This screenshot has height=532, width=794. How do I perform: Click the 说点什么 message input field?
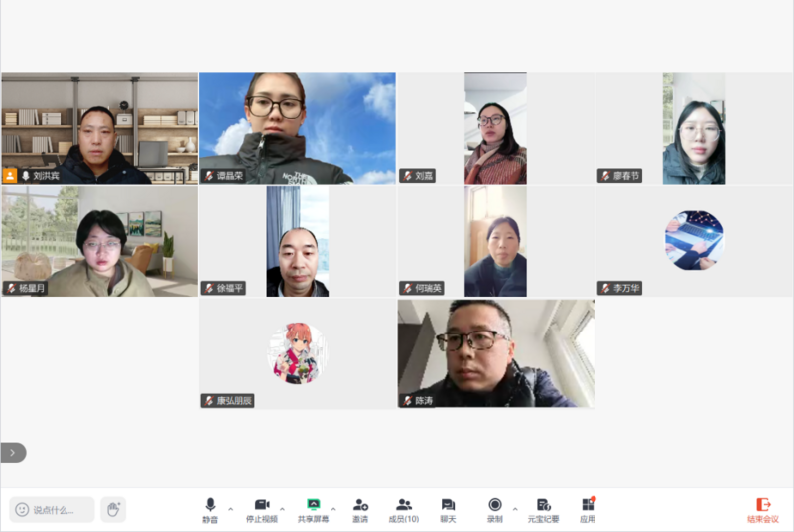coord(53,510)
